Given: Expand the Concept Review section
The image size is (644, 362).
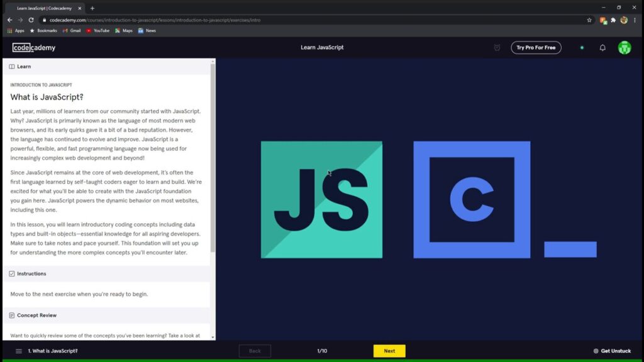Looking at the screenshot, I should (36, 315).
